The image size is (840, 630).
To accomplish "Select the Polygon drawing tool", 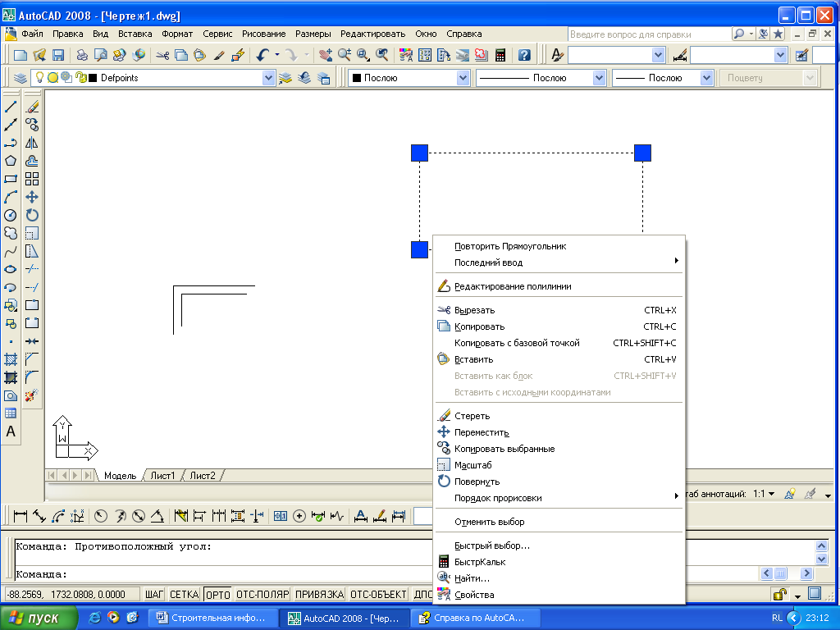I will tap(10, 161).
